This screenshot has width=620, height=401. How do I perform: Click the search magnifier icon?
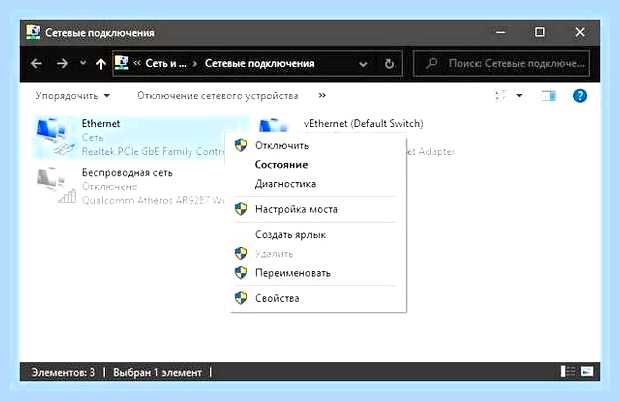pyautogui.click(x=431, y=63)
